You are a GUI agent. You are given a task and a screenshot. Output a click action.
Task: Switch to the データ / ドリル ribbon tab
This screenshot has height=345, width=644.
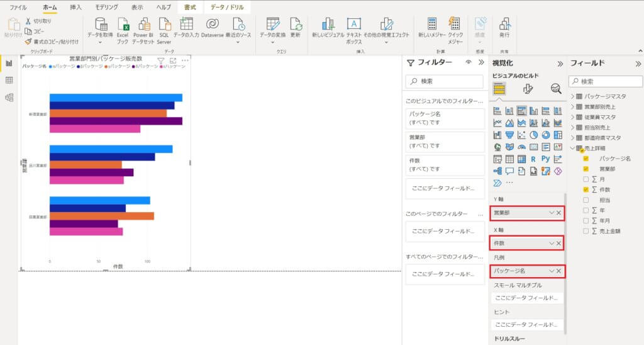227,8
